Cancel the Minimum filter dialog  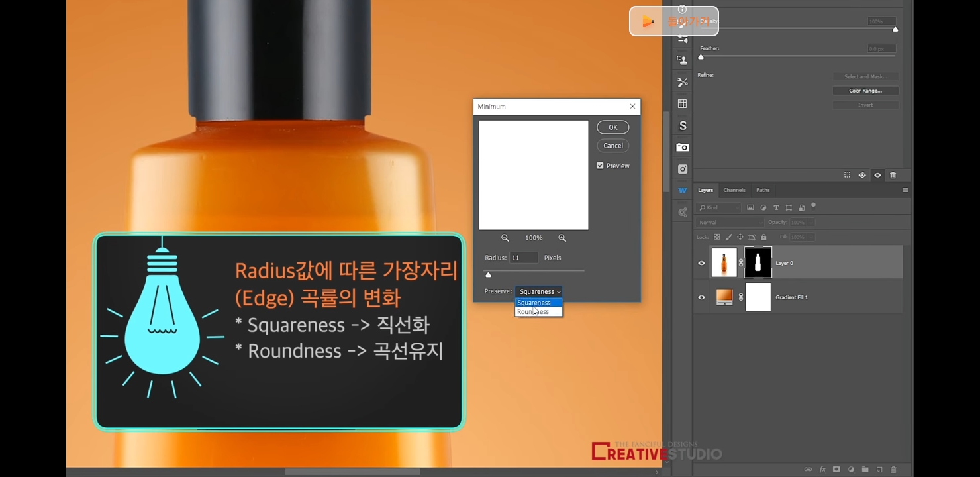(612, 146)
